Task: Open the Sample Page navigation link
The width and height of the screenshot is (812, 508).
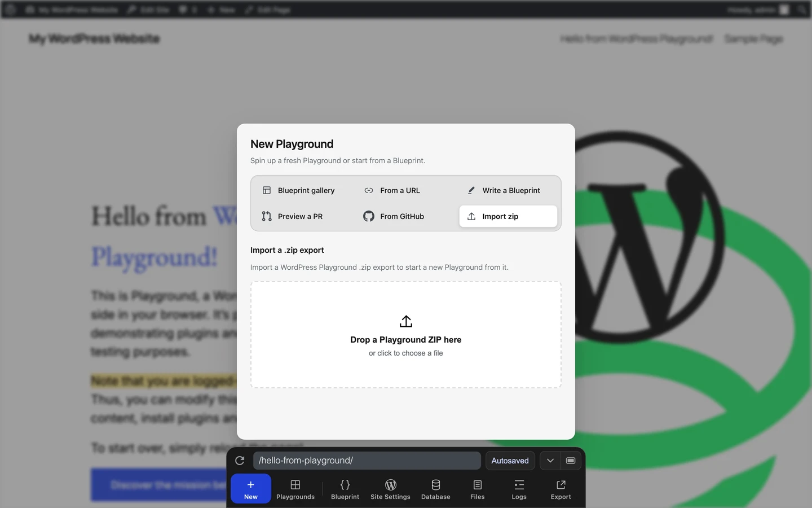Action: click(753, 39)
